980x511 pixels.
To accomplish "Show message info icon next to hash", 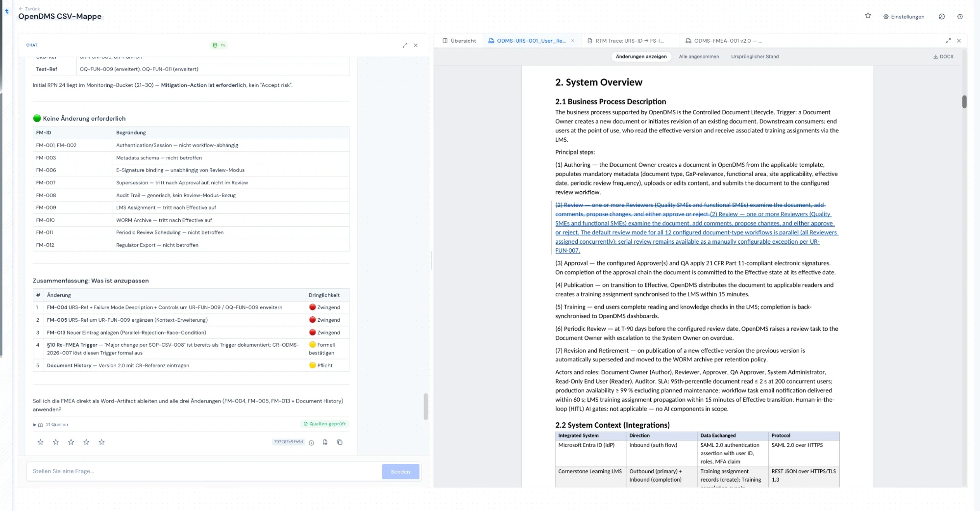I will pos(311,443).
